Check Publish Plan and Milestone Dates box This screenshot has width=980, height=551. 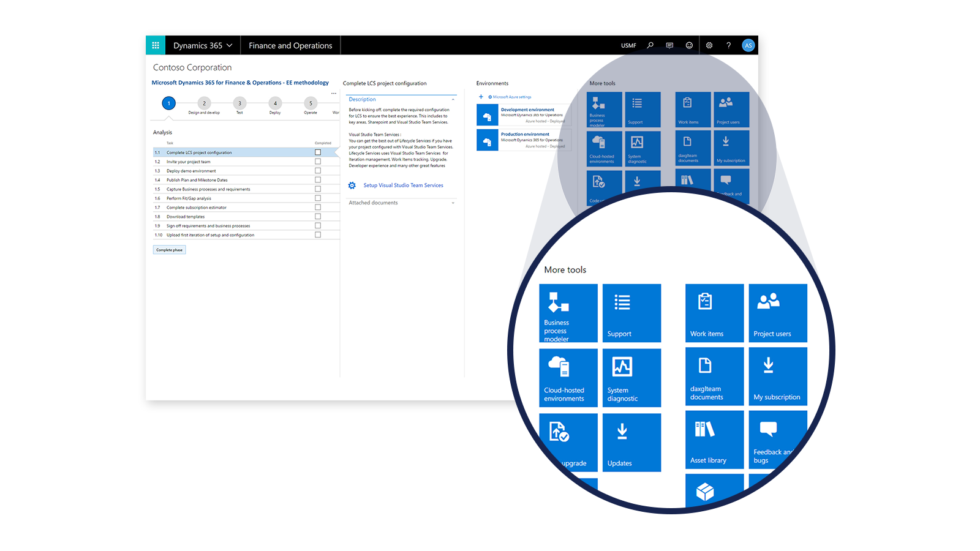pos(318,180)
